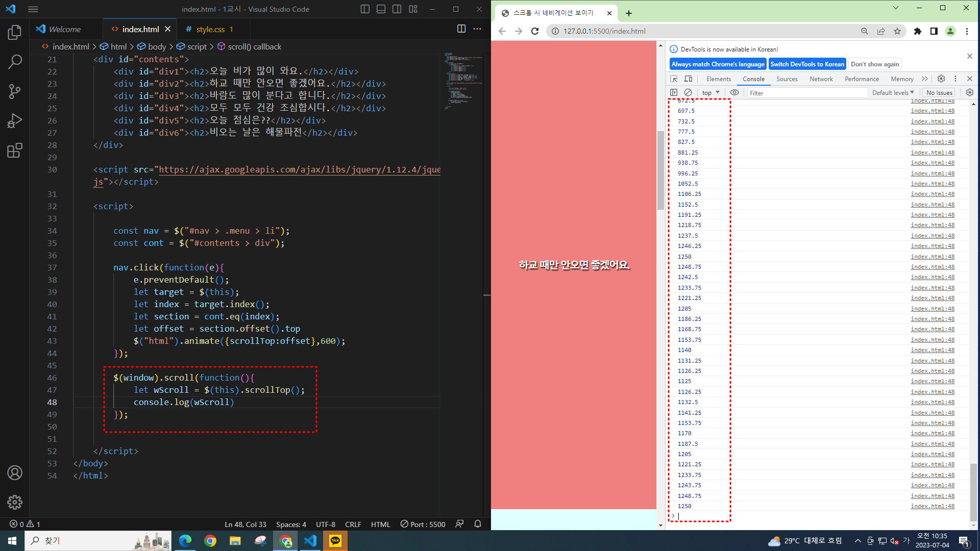This screenshot has height=551, width=980.
Task: Open the Run and Debug view
Action: (x=15, y=121)
